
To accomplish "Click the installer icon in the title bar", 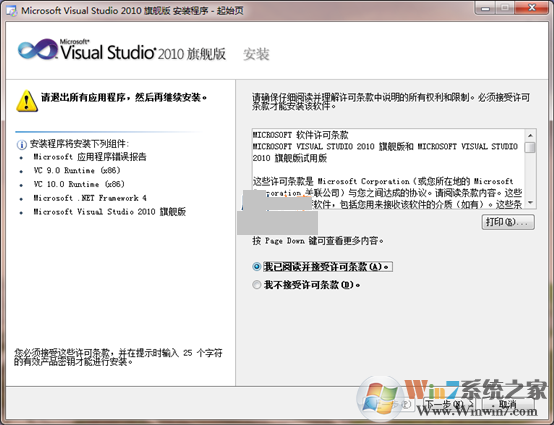I will (11, 11).
